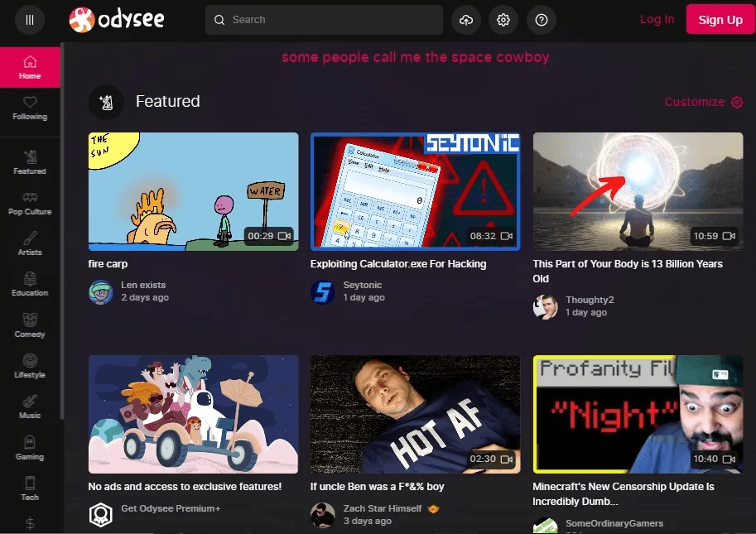Image resolution: width=756 pixels, height=534 pixels.
Task: Click Get Odysee Premium+ link
Action: point(171,508)
